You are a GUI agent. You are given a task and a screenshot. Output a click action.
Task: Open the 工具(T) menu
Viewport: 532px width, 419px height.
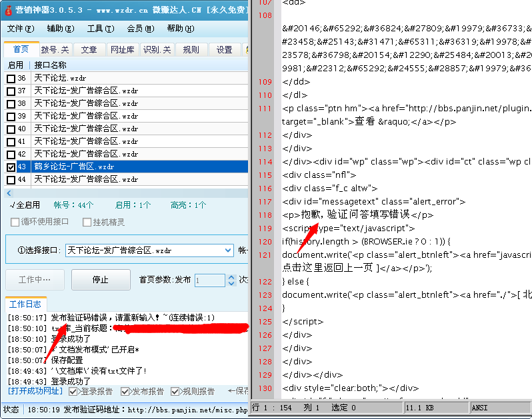tap(101, 29)
